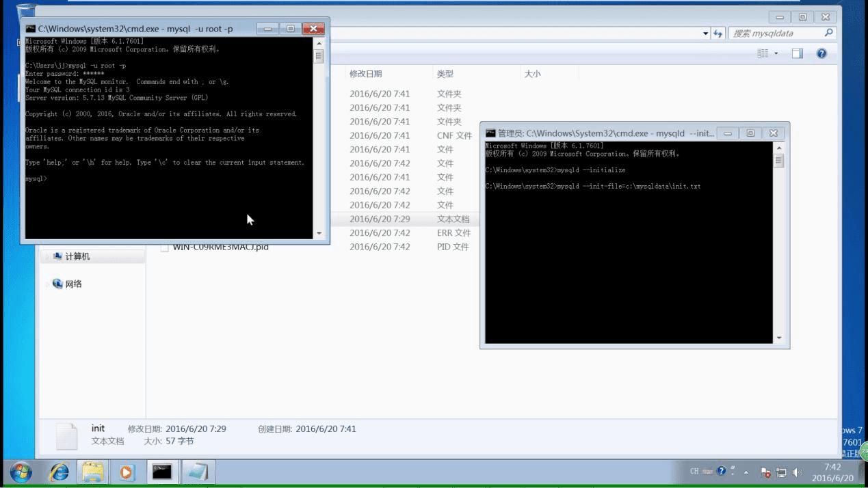Open Command Prompt from the taskbar

[161, 472]
